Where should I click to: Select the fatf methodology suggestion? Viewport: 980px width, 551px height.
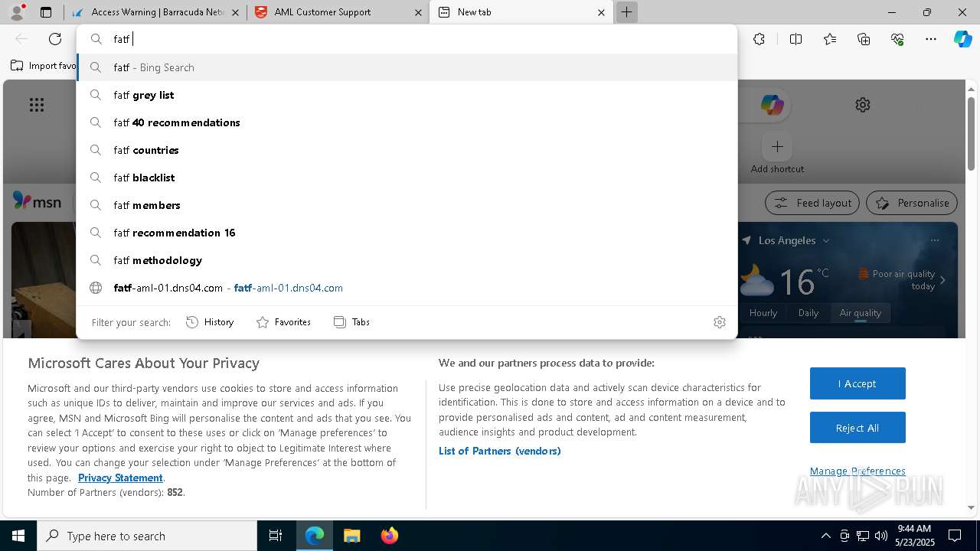coord(407,260)
